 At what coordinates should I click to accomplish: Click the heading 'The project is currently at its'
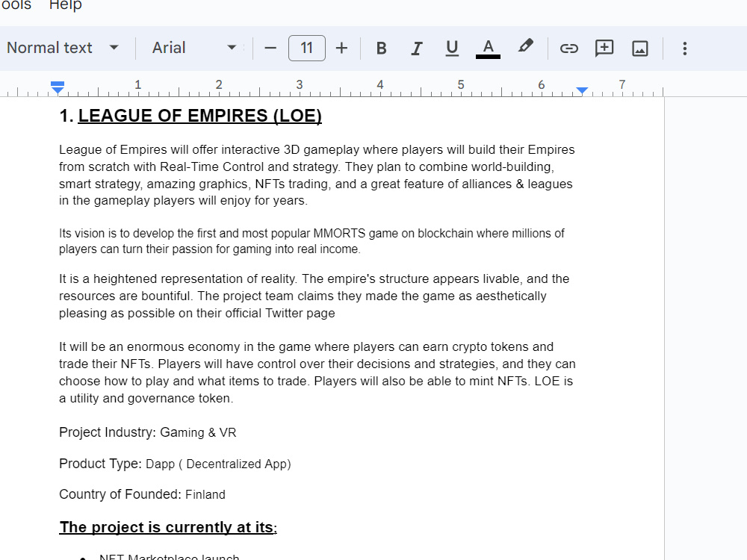click(168, 527)
